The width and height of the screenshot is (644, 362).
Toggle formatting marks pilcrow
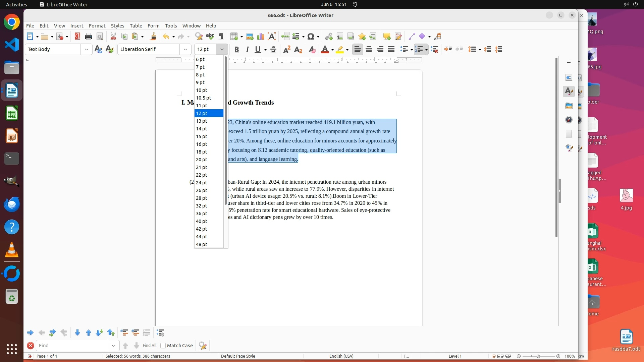(x=221, y=37)
